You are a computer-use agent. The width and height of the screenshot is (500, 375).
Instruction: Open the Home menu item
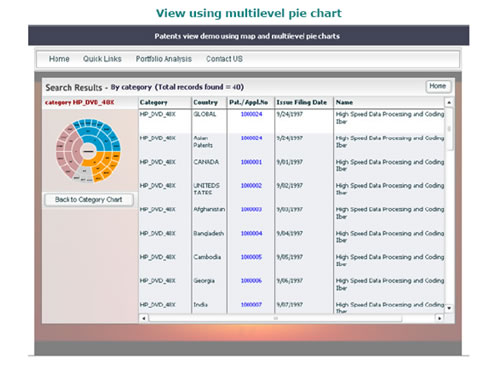click(x=59, y=59)
